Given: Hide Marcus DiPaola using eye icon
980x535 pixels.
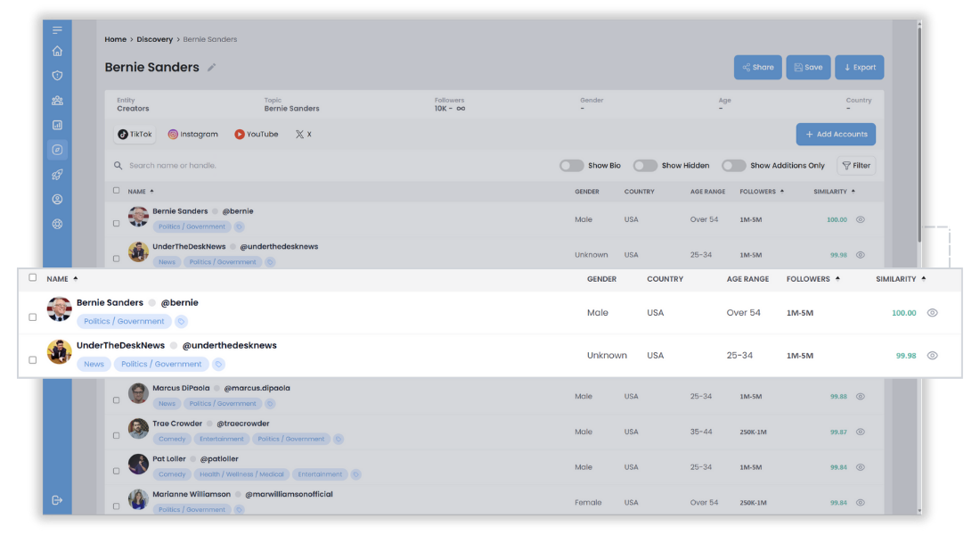Looking at the screenshot, I should coord(861,397).
